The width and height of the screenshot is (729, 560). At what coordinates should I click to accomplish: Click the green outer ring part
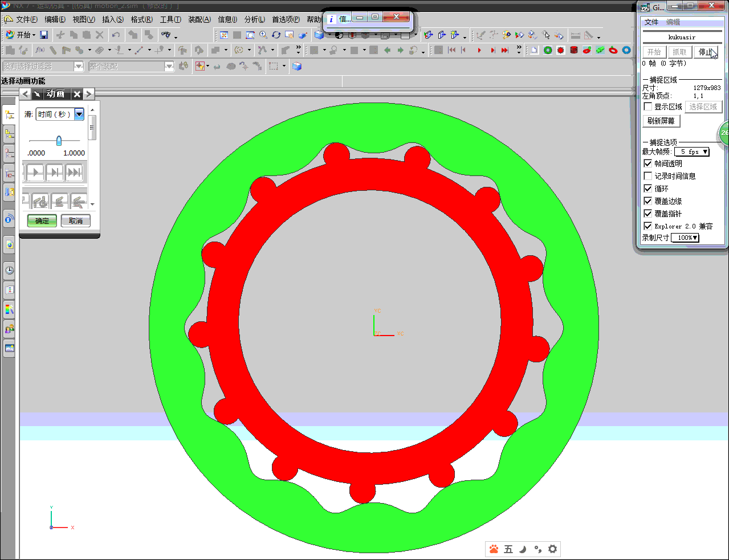click(374, 124)
